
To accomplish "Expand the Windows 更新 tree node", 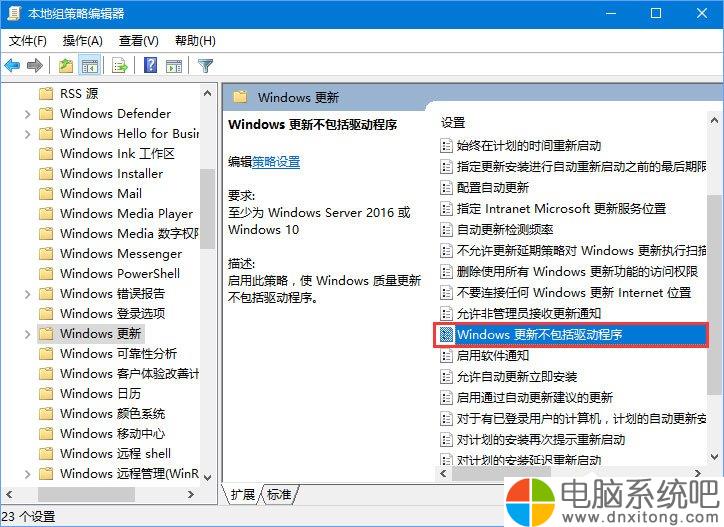I will 27,334.
